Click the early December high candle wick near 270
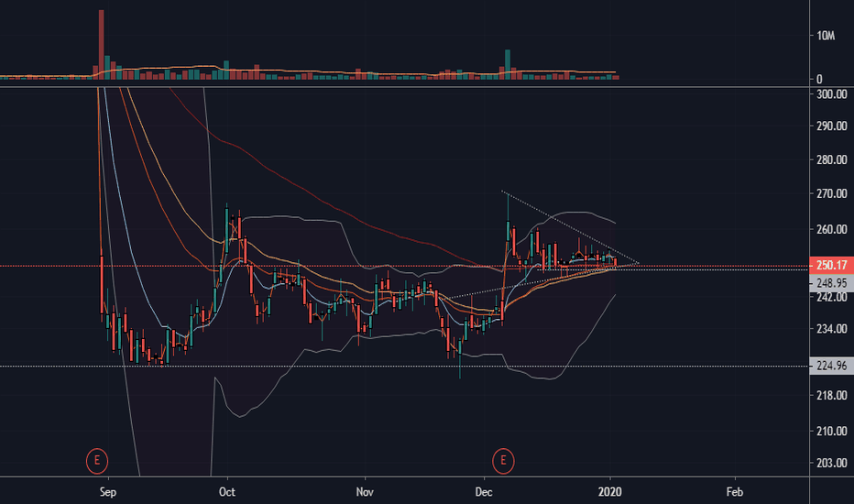The height and width of the screenshot is (504, 854). [509, 207]
